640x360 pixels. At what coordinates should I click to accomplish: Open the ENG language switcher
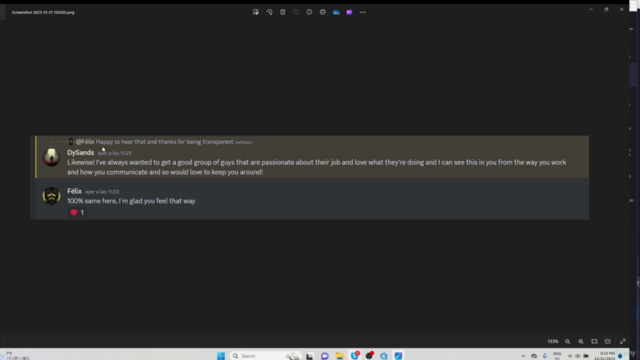pos(557,356)
